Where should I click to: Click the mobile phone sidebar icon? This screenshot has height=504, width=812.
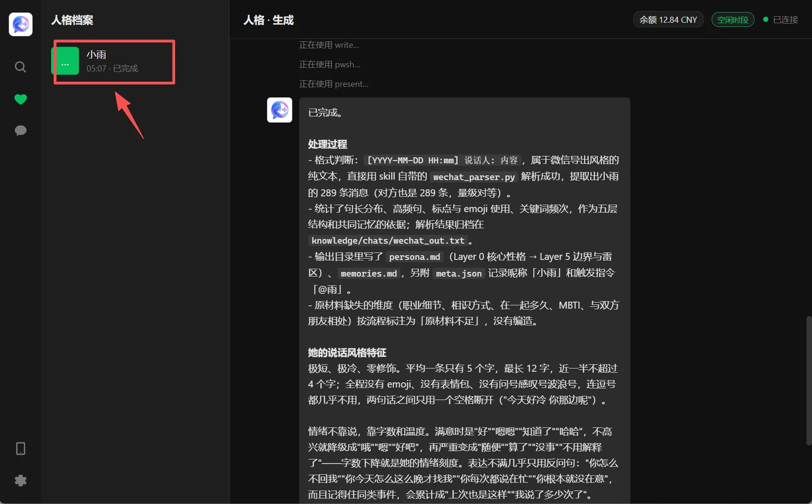click(20, 449)
